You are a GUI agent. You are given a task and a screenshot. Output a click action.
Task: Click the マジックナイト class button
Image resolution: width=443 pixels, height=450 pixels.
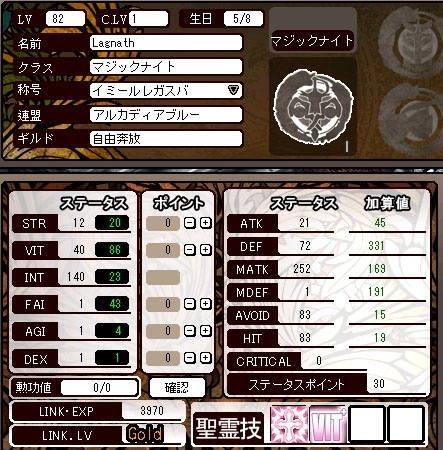(x=312, y=41)
